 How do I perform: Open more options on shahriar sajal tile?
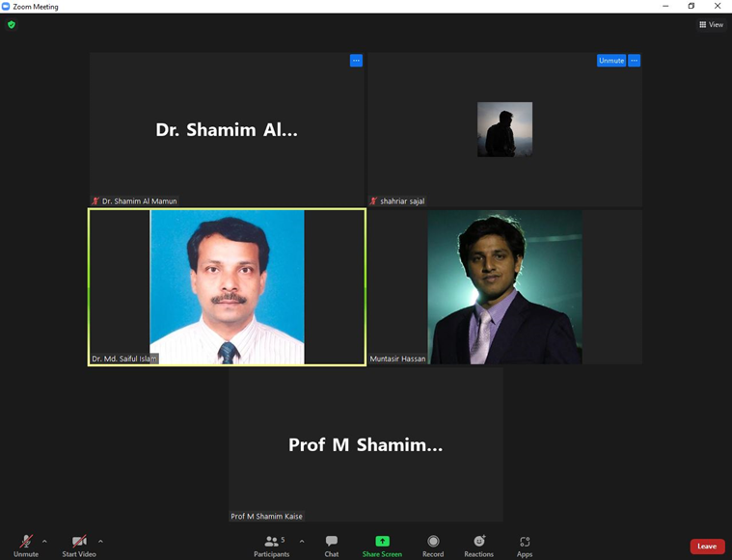point(634,61)
